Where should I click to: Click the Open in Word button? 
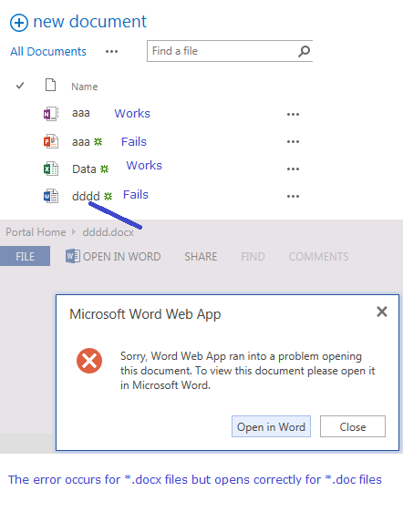[271, 426]
